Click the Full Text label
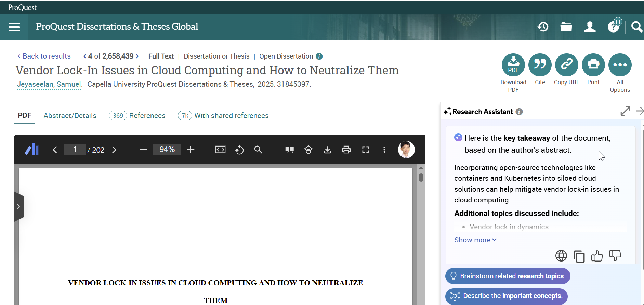644x305 pixels. tap(161, 56)
